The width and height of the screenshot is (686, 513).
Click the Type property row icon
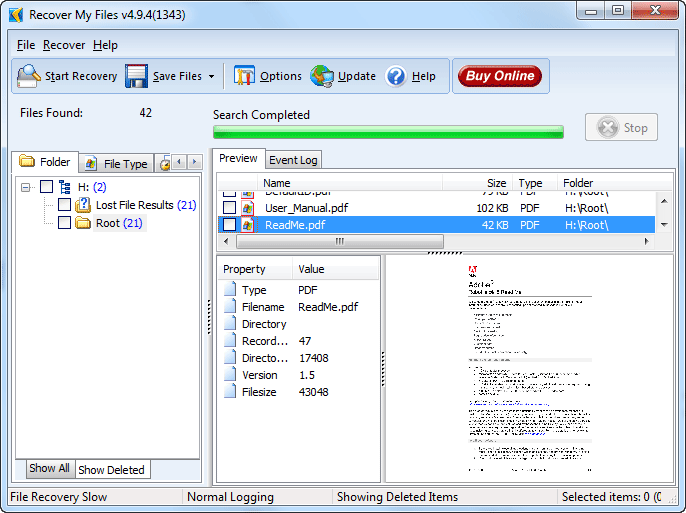(x=230, y=290)
